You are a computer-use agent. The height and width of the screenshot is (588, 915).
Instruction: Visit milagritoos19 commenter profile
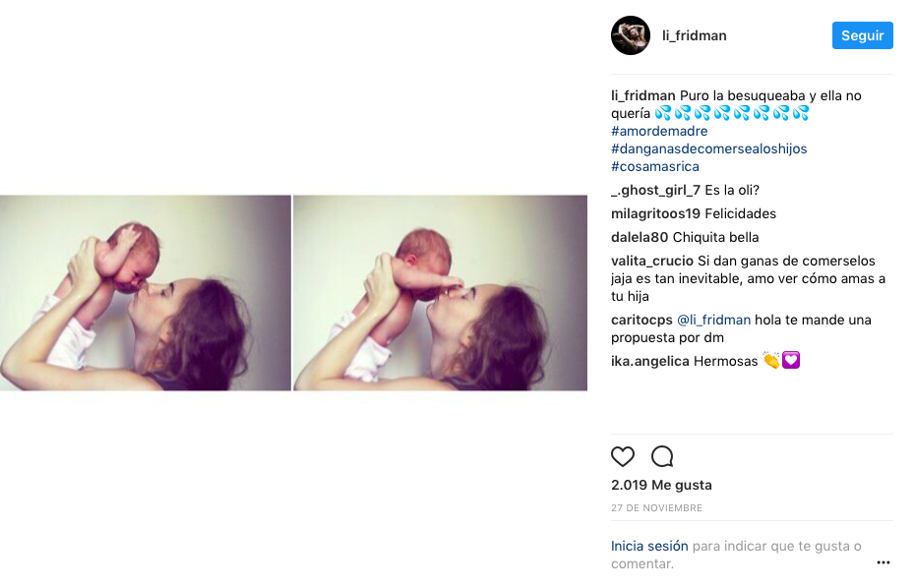654,213
